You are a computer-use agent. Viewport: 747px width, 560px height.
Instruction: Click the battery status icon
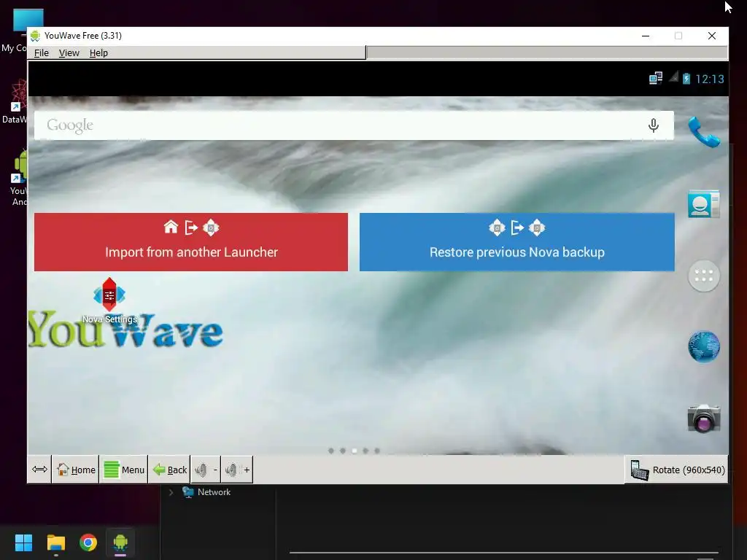pyautogui.click(x=686, y=79)
